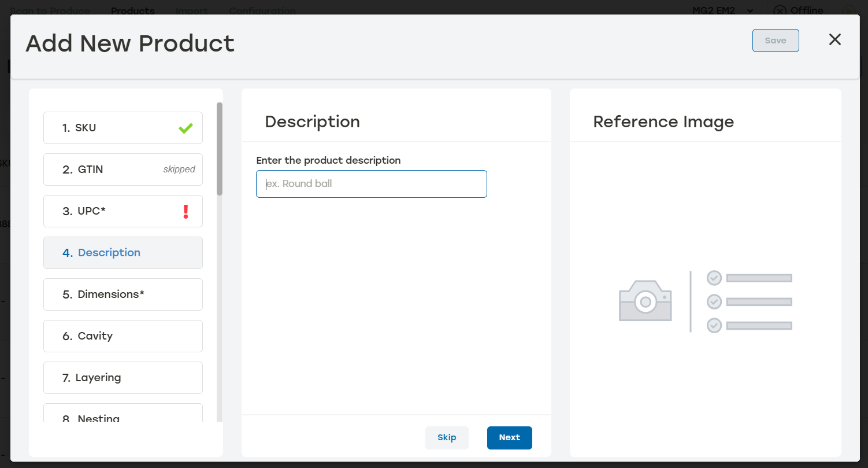Click the red error indicator on UPC step
This screenshot has height=468, width=868.
point(186,211)
